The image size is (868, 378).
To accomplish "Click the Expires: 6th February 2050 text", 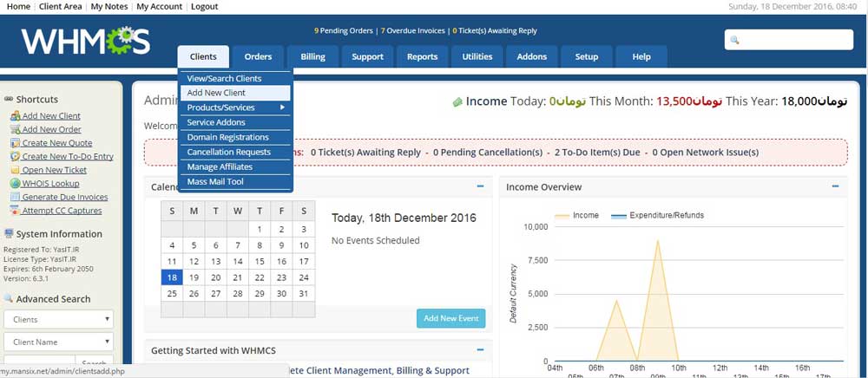I will coord(49,269).
